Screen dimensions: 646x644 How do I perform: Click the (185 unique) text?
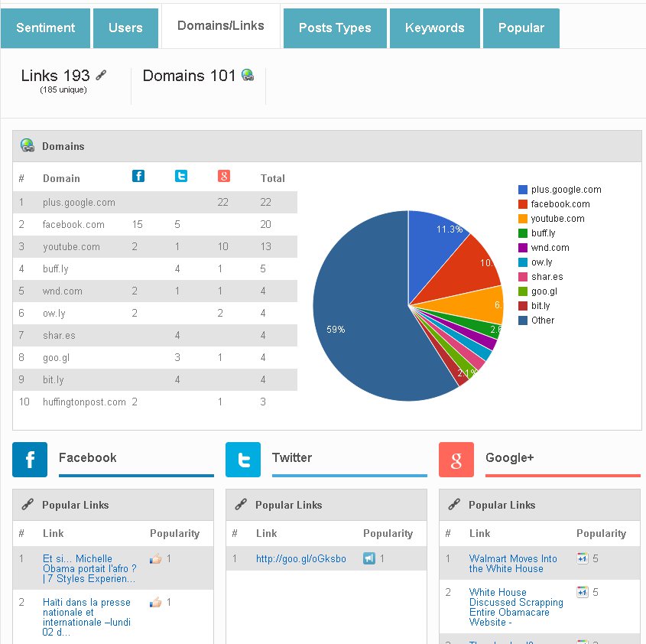coord(63,90)
